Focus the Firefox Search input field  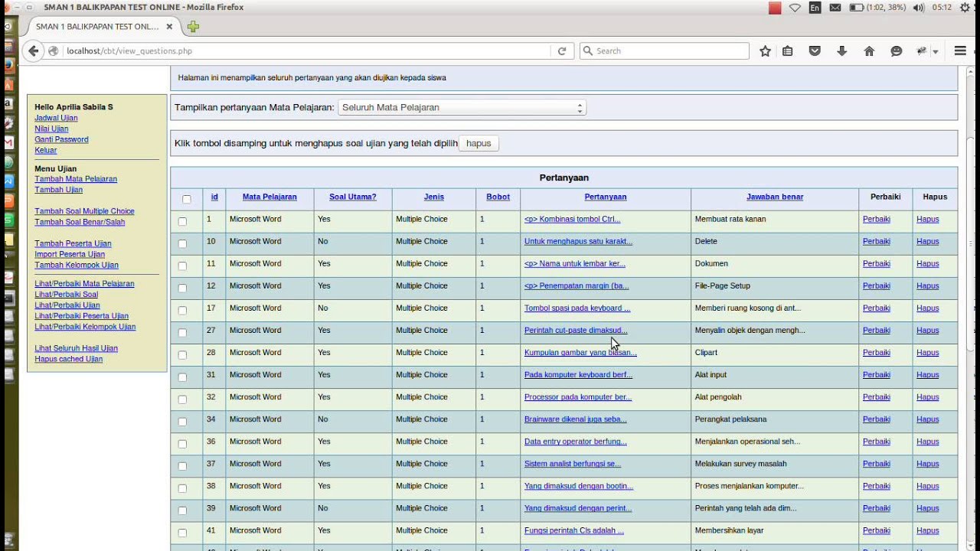(664, 51)
